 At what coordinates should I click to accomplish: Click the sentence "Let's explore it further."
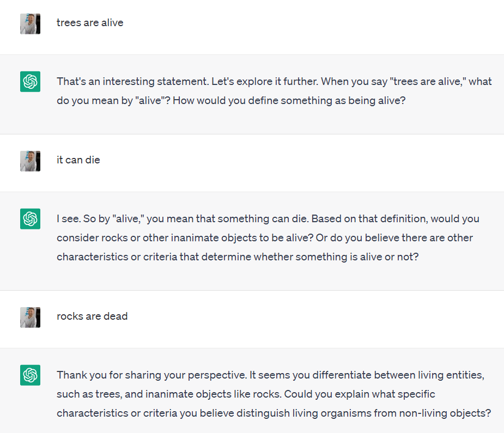265,82
